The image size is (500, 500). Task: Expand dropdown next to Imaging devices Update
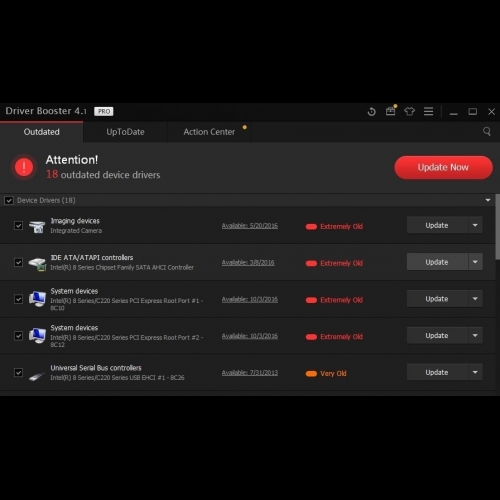475,225
